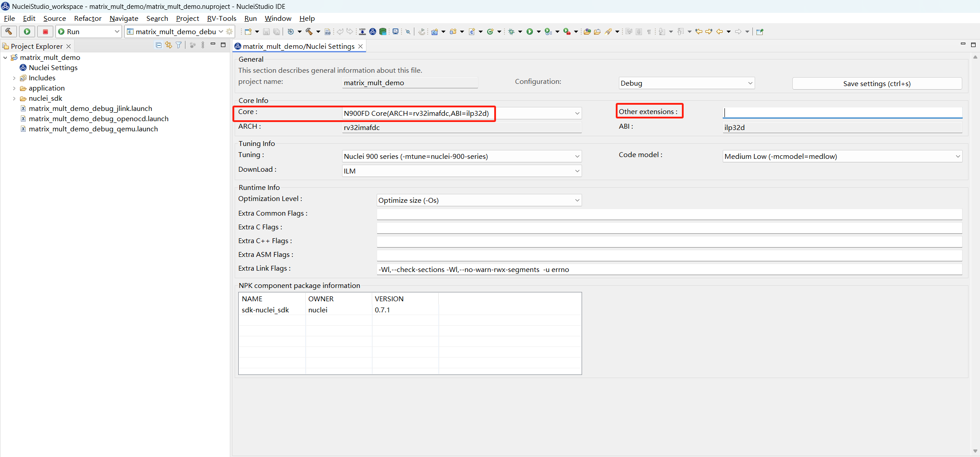Click the External Tools run icon with red toolbox

567,32
